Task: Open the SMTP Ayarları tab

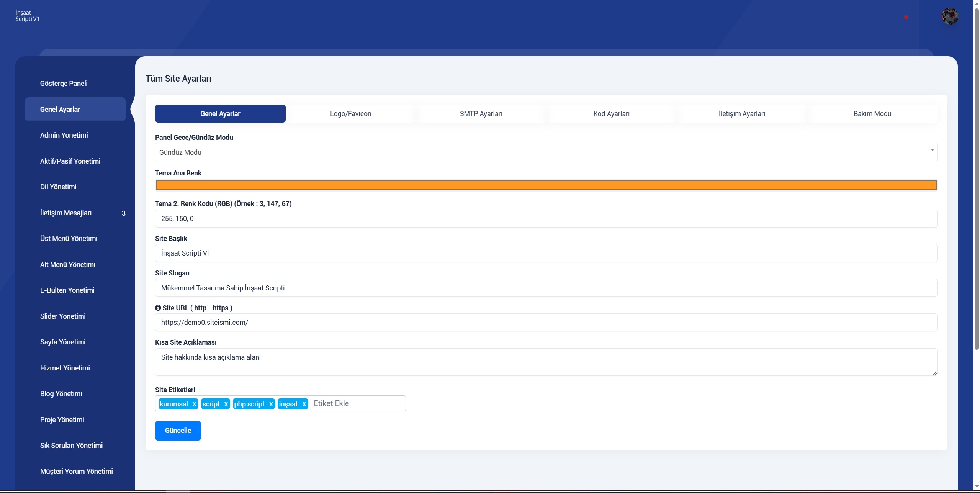Action: pos(481,114)
